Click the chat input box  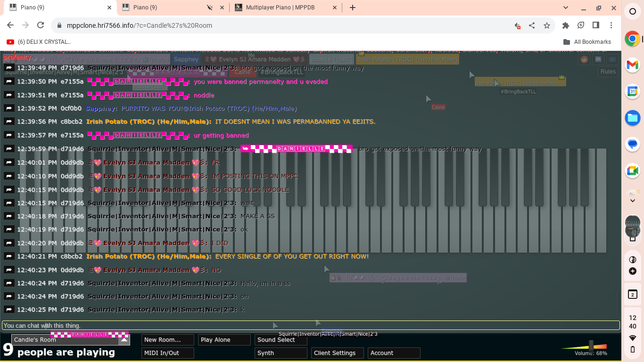coord(311,325)
